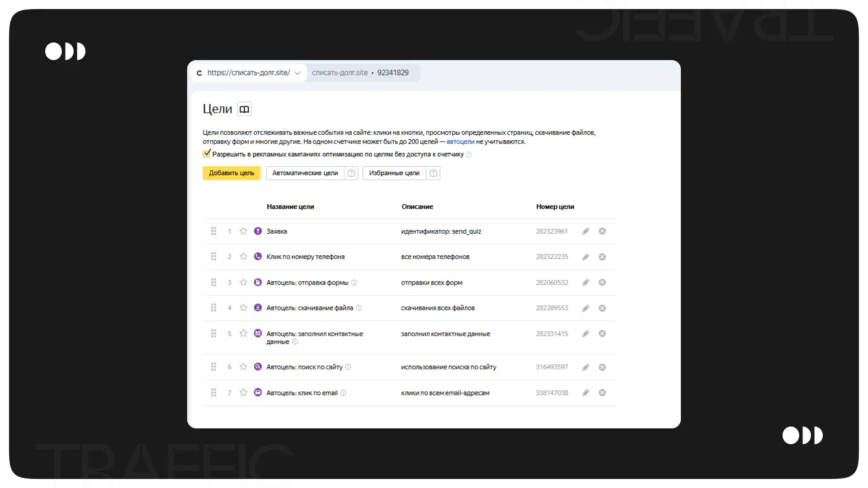Show info tooltip for Автоцель: поиск по сайту

[348, 367]
